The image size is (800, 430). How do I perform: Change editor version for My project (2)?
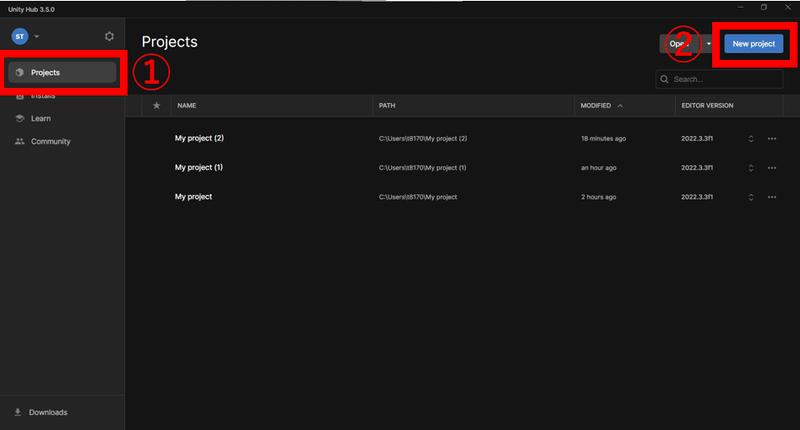pyautogui.click(x=751, y=139)
